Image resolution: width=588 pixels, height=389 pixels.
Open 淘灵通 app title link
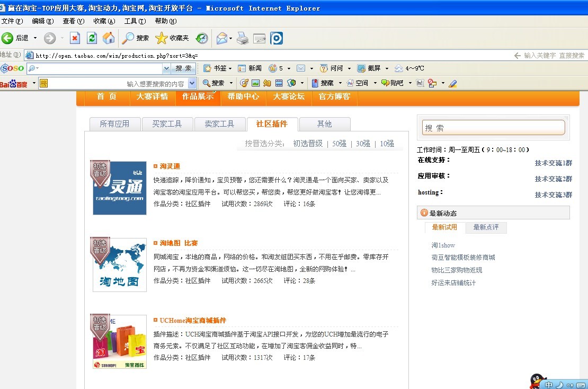click(170, 166)
